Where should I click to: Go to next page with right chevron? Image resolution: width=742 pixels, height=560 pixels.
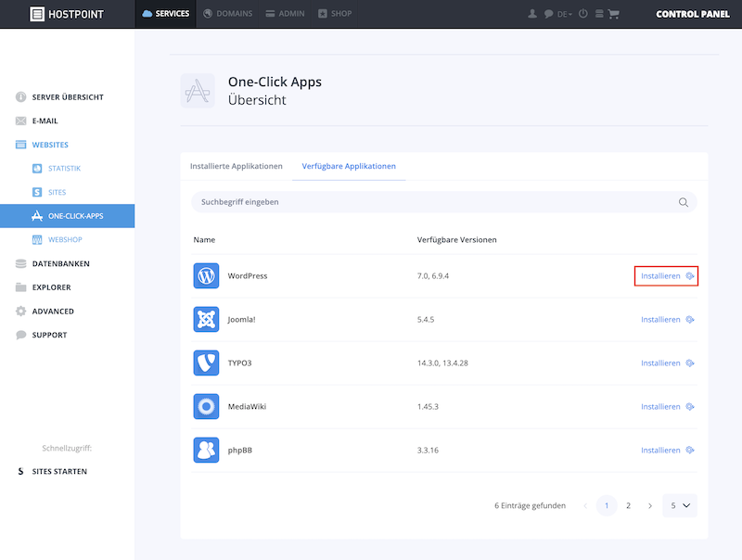[x=650, y=505]
